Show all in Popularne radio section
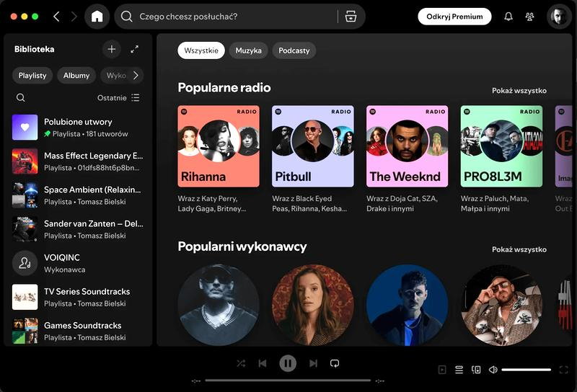This screenshot has height=392, width=577. 519,91
